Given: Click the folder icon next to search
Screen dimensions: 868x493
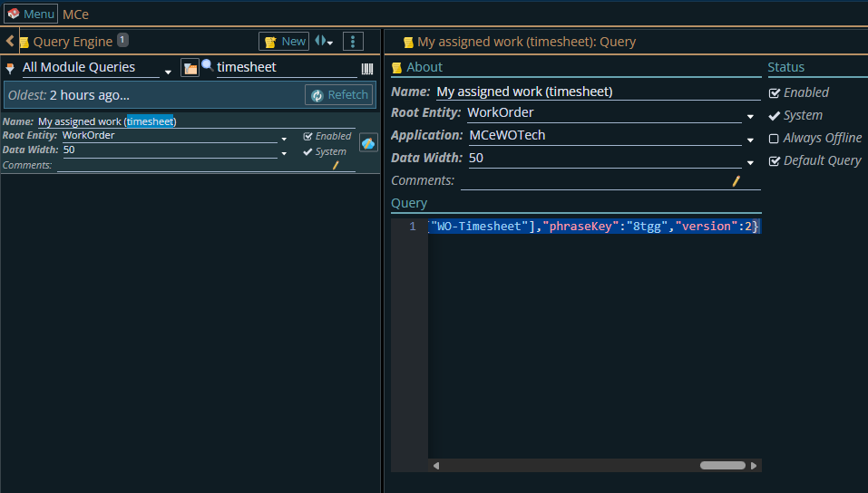Looking at the screenshot, I should pyautogui.click(x=190, y=68).
